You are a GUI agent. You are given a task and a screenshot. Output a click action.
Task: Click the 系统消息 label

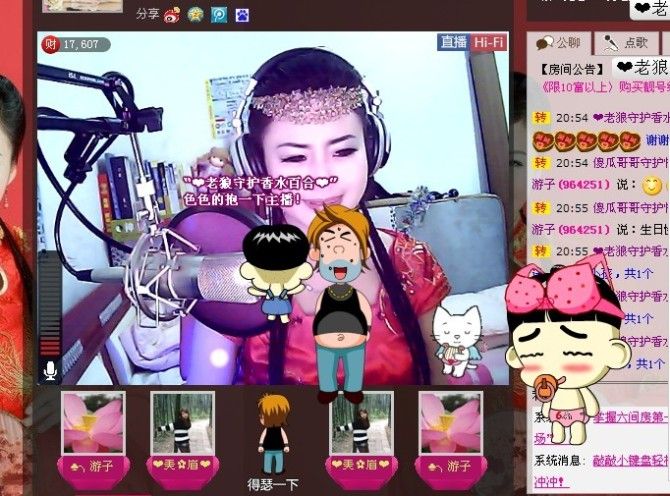(560, 461)
